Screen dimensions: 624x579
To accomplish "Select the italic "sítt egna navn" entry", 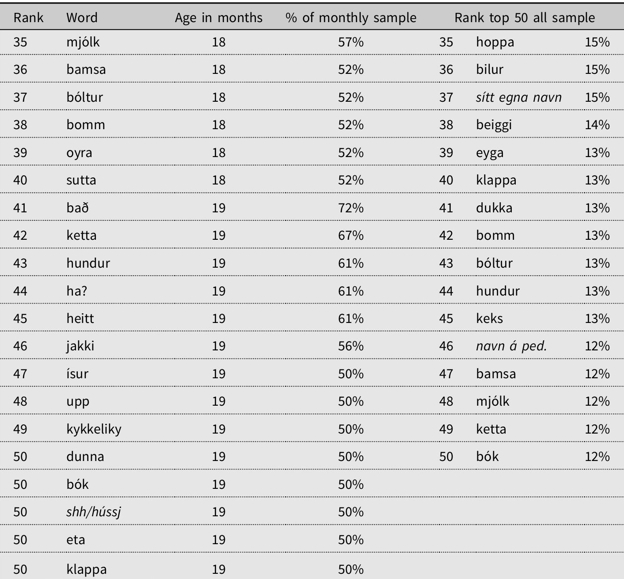I will 518,97.
